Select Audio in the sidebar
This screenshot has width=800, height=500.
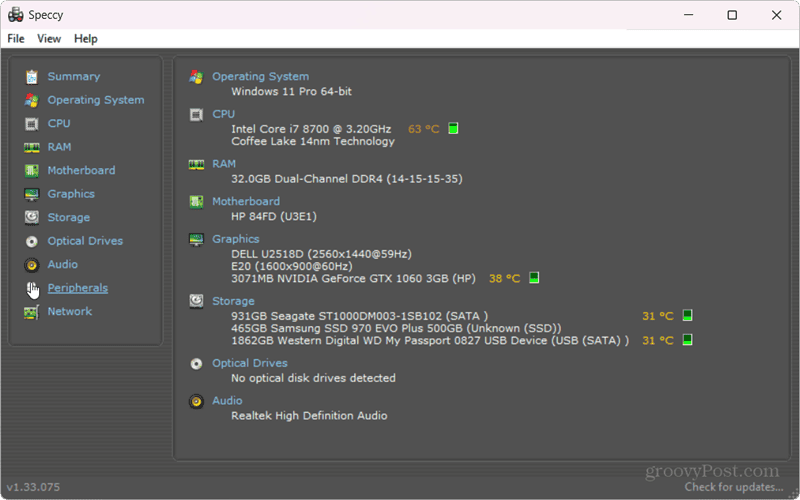pyautogui.click(x=63, y=264)
